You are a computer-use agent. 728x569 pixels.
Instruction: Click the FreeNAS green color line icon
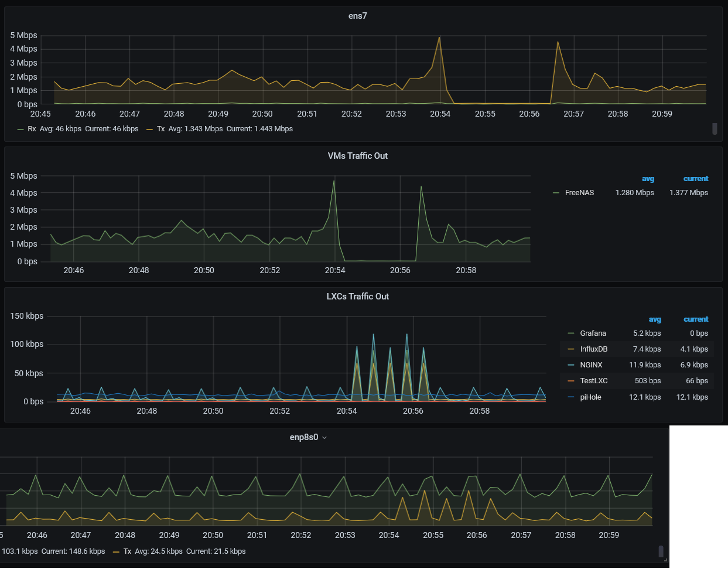pyautogui.click(x=556, y=193)
